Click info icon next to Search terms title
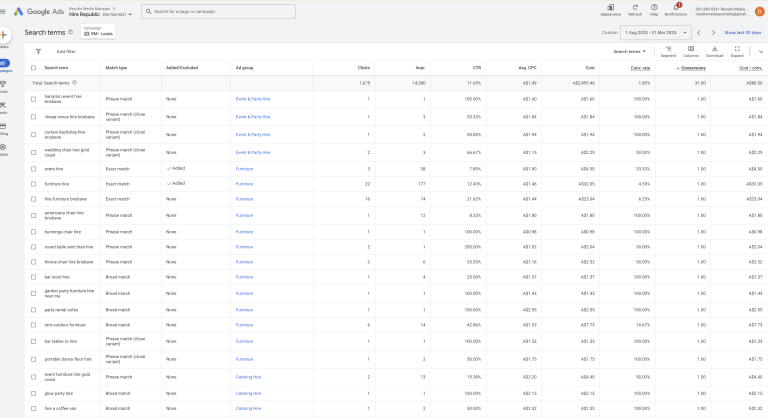 point(71,32)
